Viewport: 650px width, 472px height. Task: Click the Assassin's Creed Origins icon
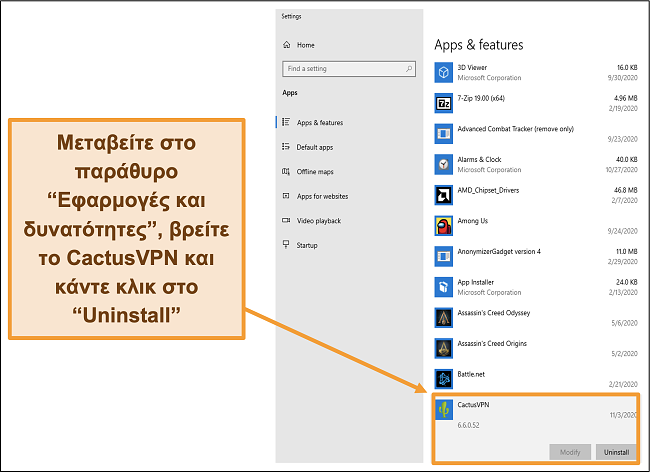pyautogui.click(x=444, y=348)
